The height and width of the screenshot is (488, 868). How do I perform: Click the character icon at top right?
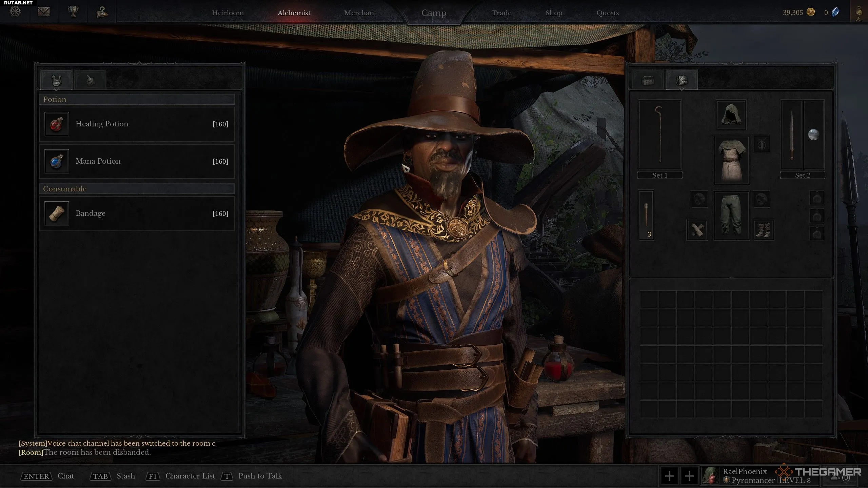coord(859,12)
